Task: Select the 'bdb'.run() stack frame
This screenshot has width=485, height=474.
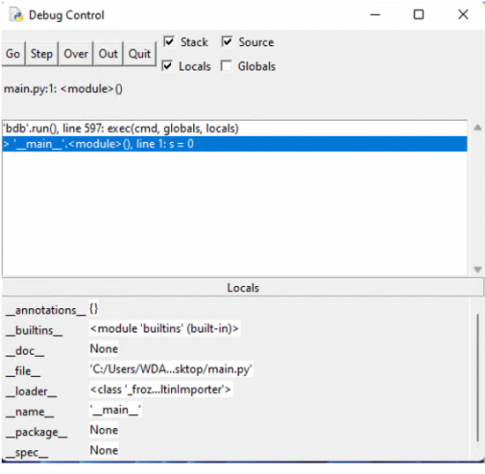Action: tap(235, 129)
